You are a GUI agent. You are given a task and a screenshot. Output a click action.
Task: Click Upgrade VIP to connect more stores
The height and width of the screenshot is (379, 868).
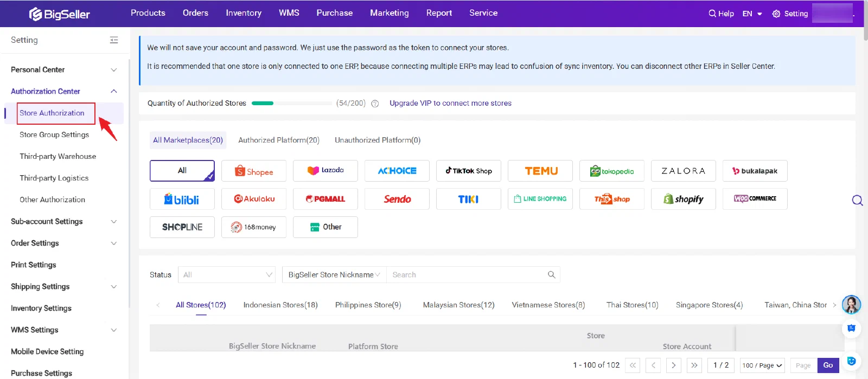(x=450, y=103)
